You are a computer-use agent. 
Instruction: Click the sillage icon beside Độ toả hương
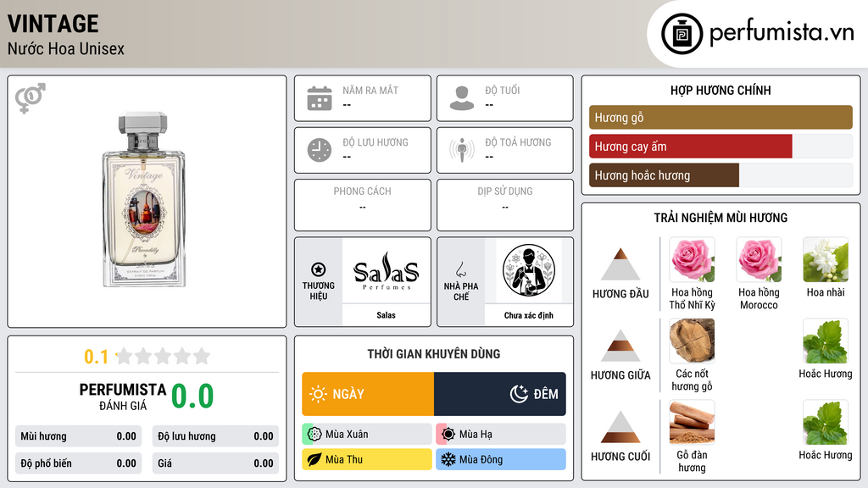[462, 150]
